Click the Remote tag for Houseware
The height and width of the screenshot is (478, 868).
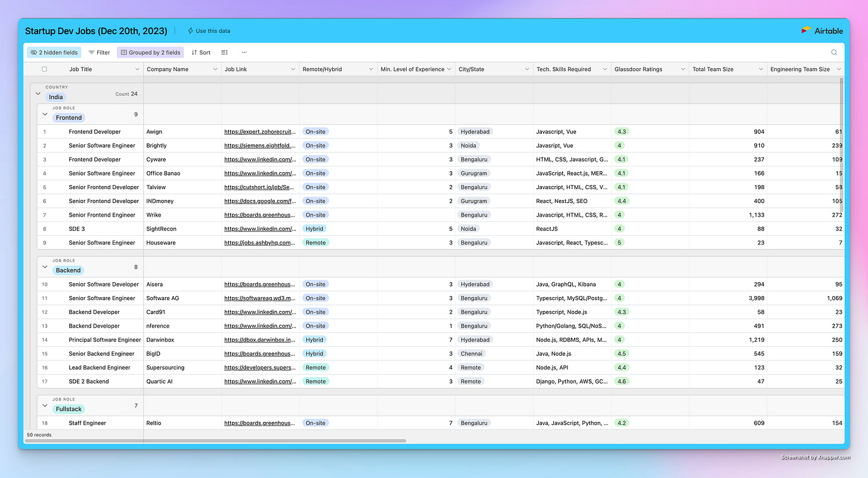point(315,243)
